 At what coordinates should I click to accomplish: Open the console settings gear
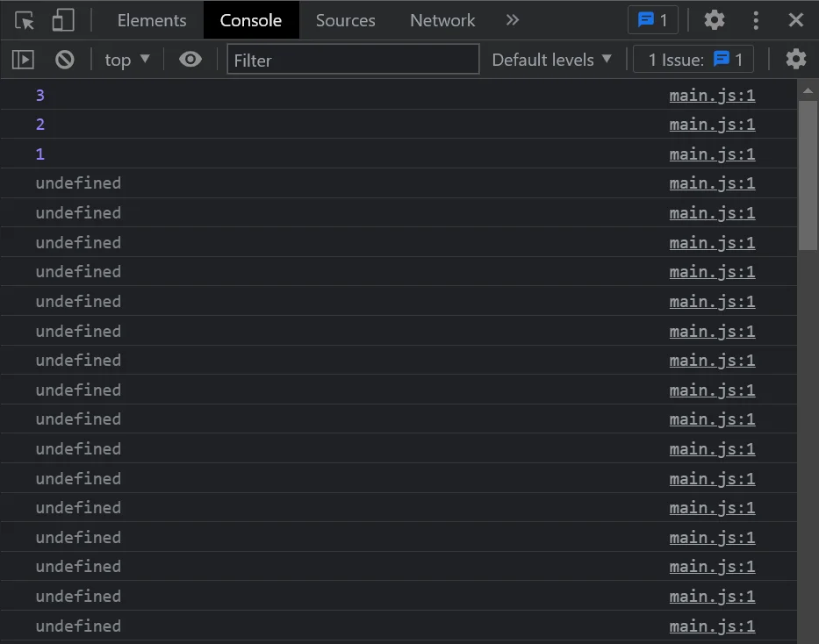[x=795, y=60]
